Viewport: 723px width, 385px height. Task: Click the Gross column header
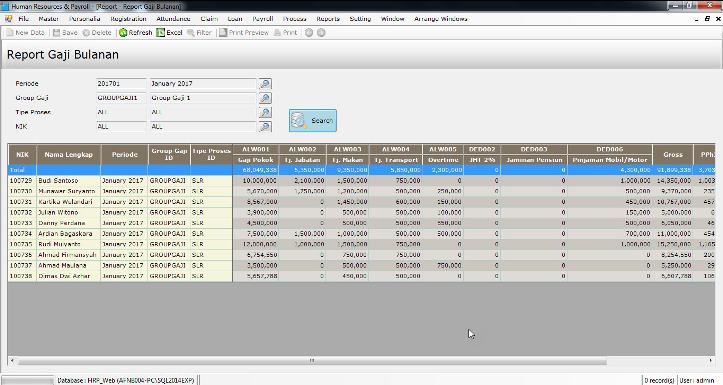[673, 154]
